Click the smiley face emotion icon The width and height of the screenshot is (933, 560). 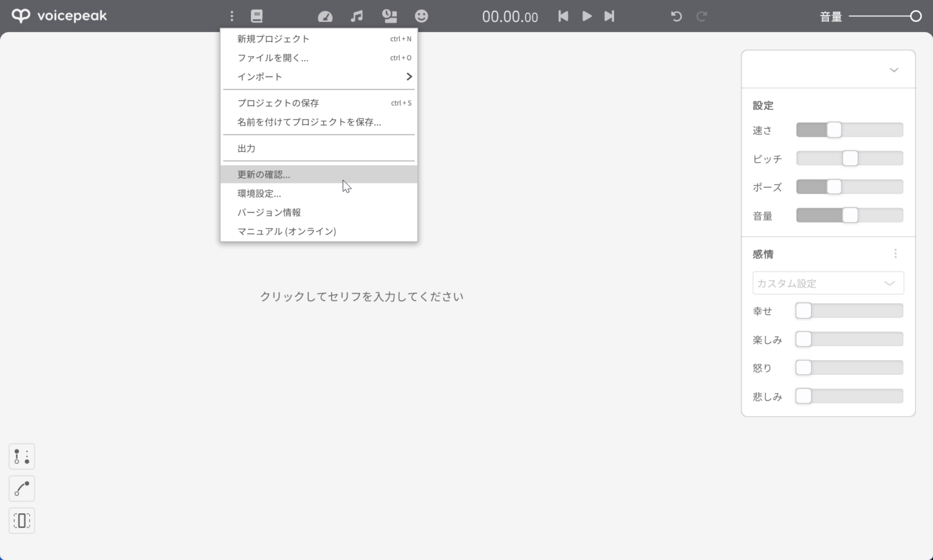[x=421, y=16]
